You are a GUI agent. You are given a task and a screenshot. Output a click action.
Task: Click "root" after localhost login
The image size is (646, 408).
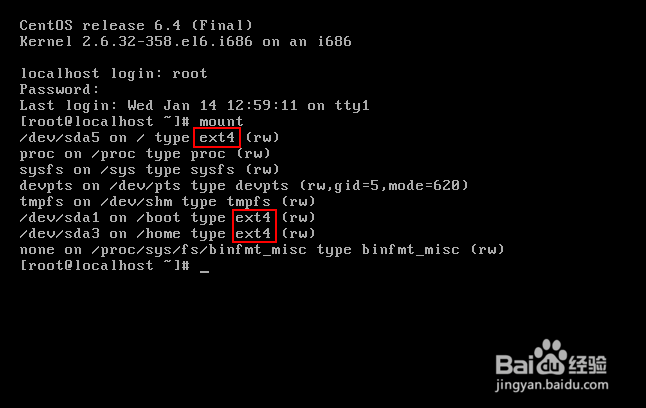pos(190,73)
